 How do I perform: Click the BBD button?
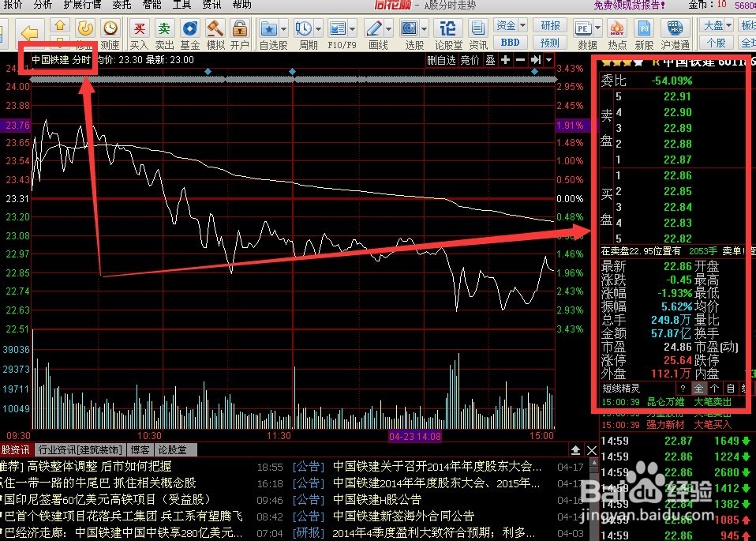510,43
